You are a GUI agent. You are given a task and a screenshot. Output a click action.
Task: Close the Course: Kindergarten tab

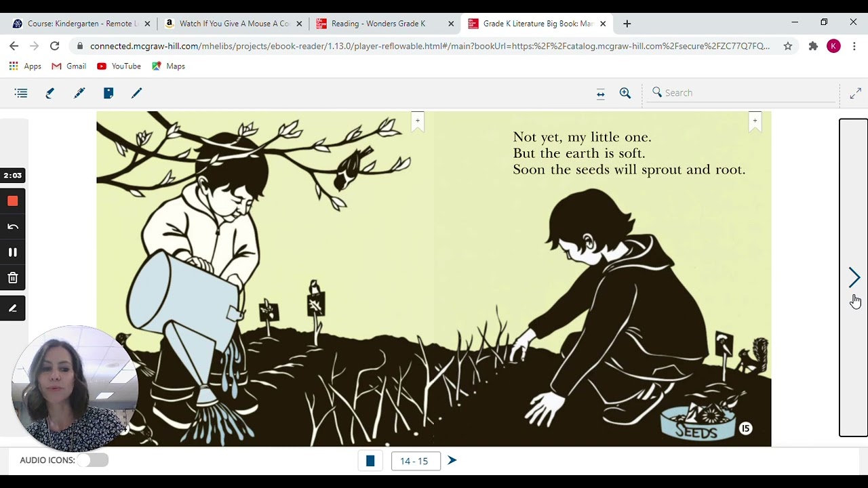(x=147, y=24)
